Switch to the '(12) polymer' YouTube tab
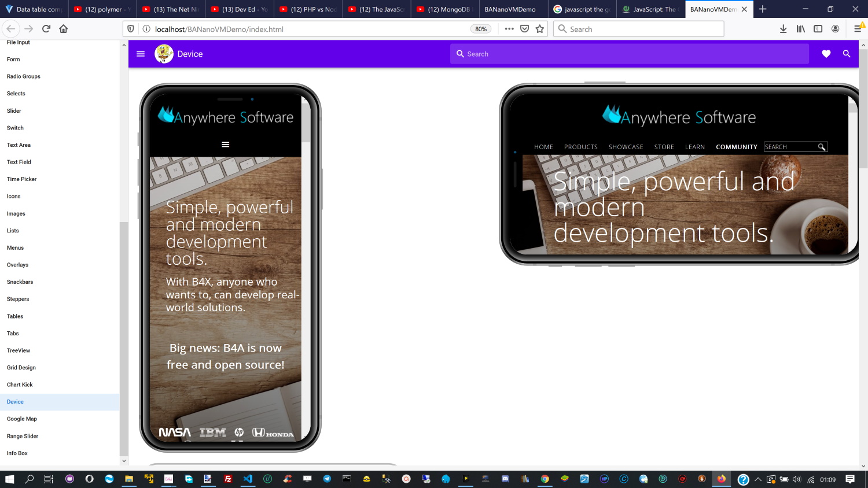This screenshot has height=488, width=868. click(102, 9)
